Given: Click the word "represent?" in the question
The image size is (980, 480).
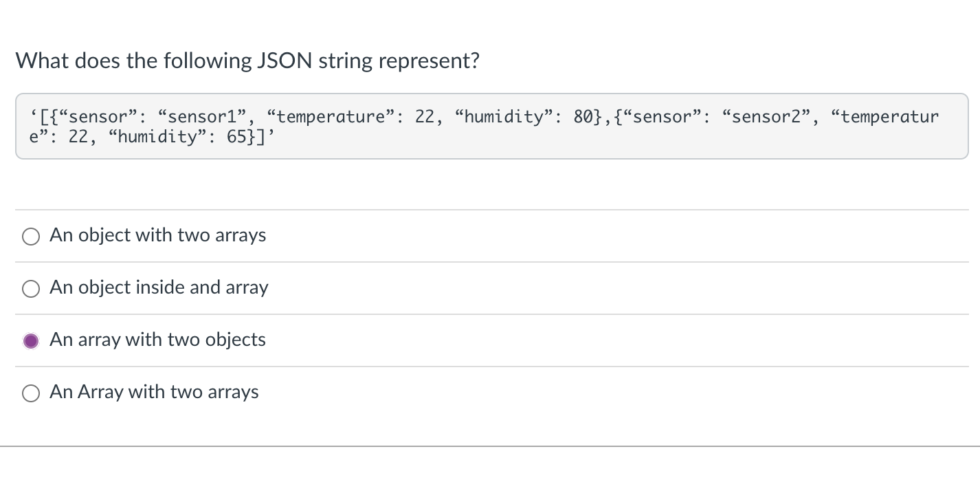Looking at the screenshot, I should tap(429, 62).
